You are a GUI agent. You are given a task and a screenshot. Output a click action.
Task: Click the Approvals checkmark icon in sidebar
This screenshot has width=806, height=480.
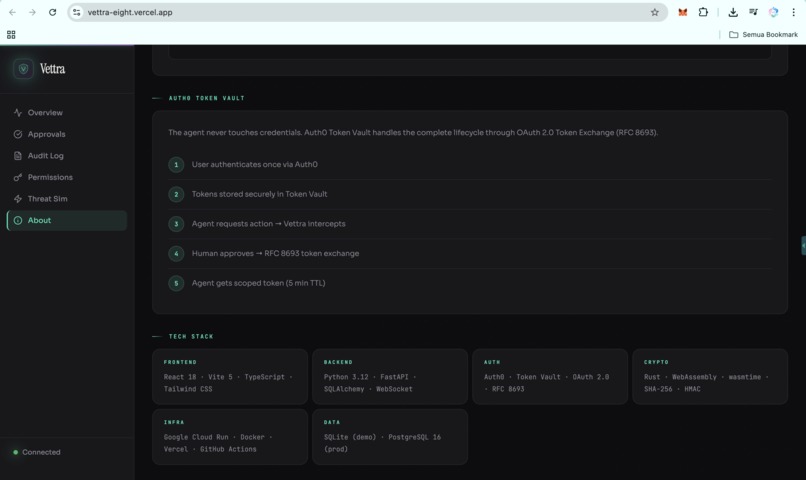tap(18, 134)
